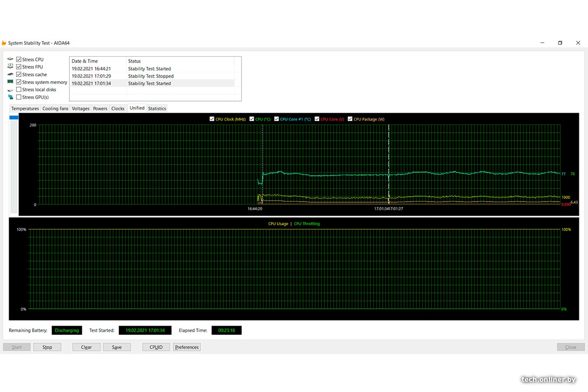Enable the Stress GPU(s) checkbox

click(19, 97)
